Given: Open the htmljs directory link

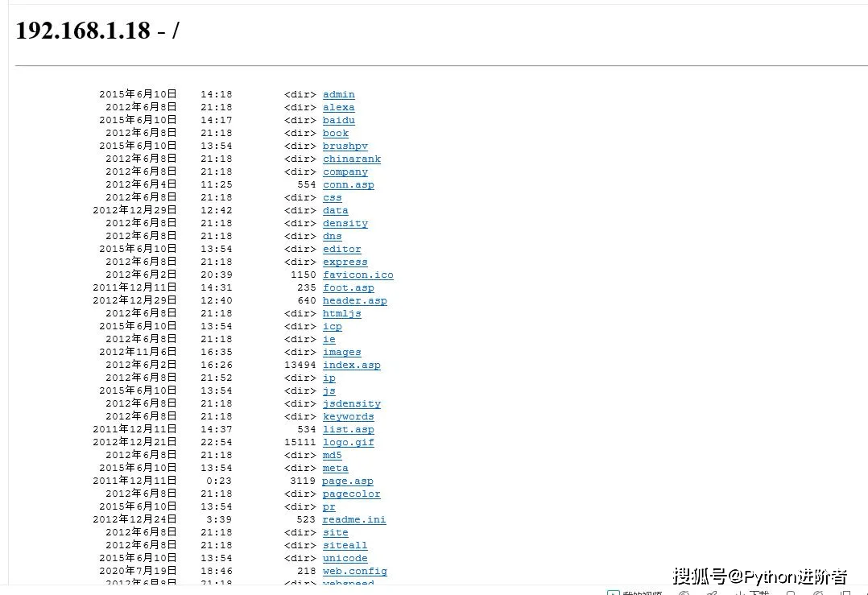Looking at the screenshot, I should [x=342, y=313].
